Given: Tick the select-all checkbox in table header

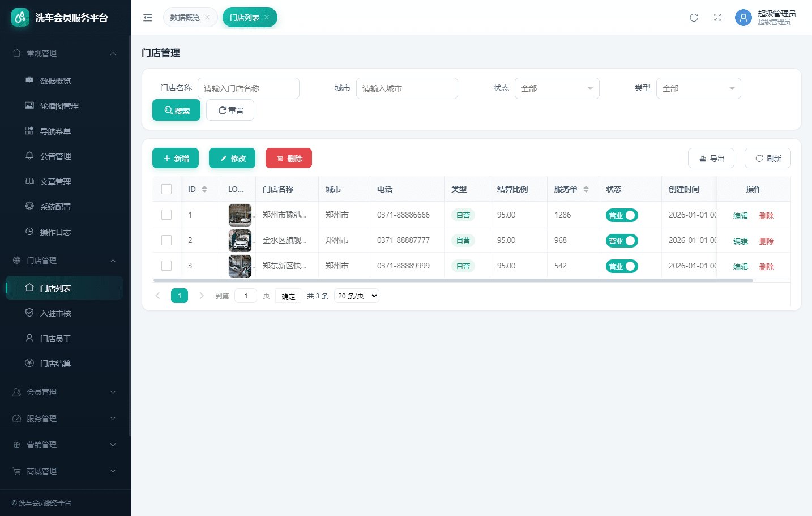Looking at the screenshot, I should (x=166, y=189).
